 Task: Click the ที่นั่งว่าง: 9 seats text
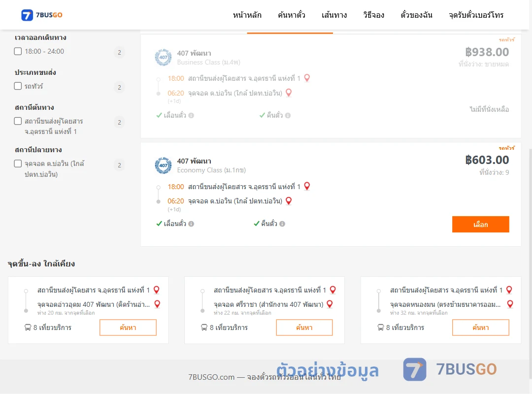pos(494,172)
